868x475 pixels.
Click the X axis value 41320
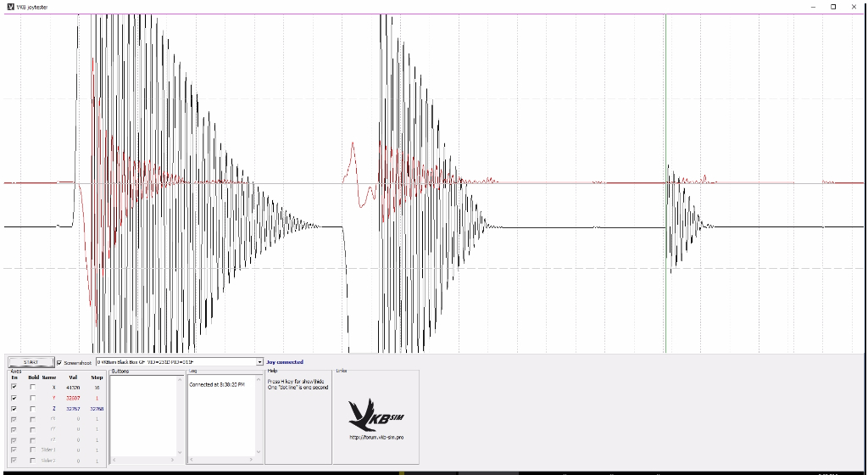(73, 387)
